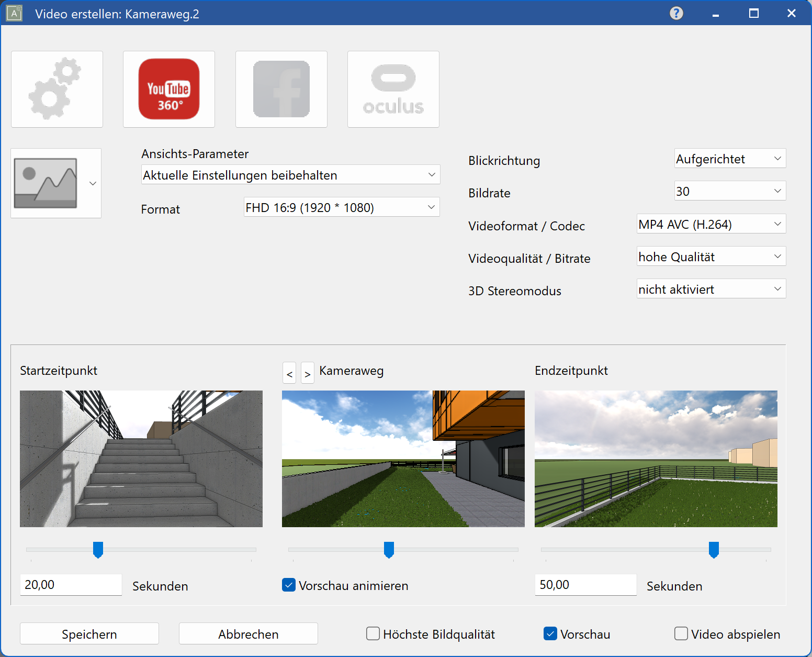812x657 pixels.
Task: Step Kameraweg preview backward
Action: click(289, 374)
